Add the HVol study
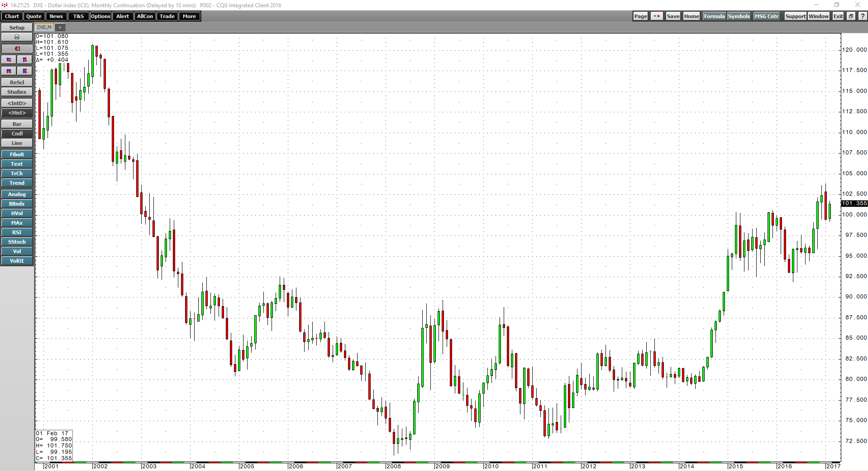868x471 pixels. [x=17, y=213]
